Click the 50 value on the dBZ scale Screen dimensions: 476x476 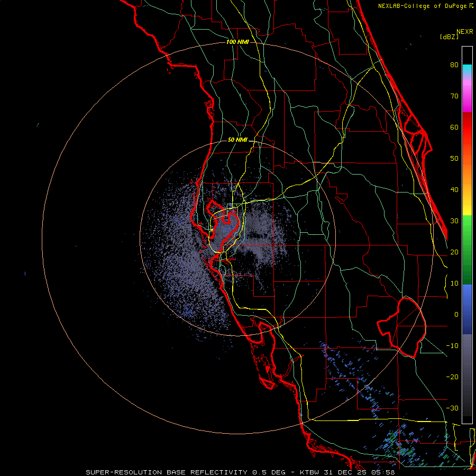(x=454, y=159)
